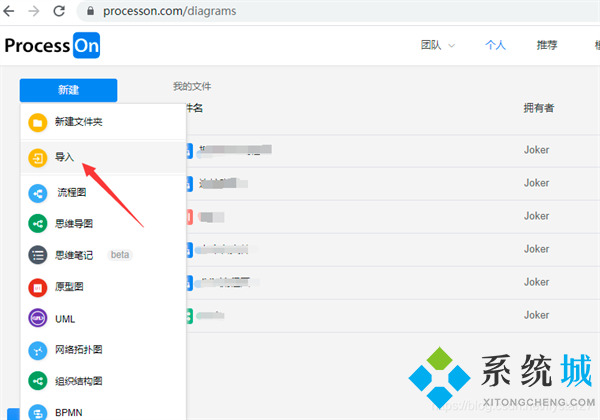
Task: Click the blue 流程图 icon
Action: tap(38, 193)
